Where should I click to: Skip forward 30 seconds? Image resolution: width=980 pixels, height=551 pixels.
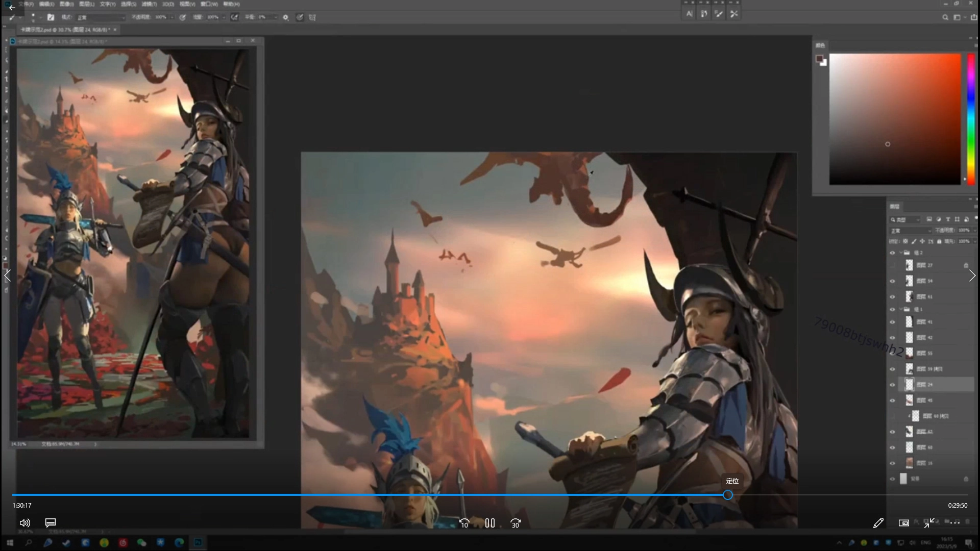point(516,523)
